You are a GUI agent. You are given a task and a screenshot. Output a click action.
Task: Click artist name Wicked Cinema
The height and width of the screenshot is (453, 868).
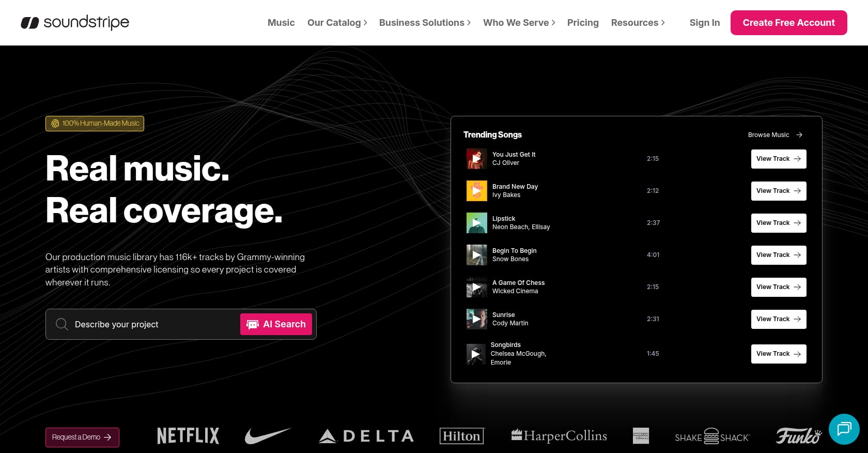click(x=515, y=291)
